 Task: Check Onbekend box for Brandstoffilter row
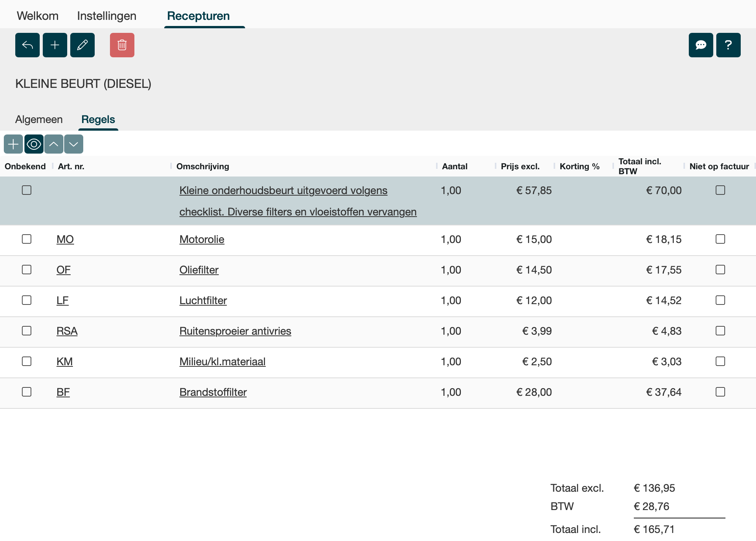pyautogui.click(x=27, y=392)
